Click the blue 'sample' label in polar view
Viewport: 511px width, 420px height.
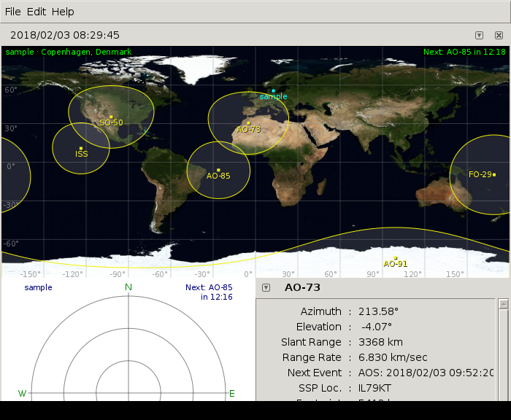[x=38, y=287]
